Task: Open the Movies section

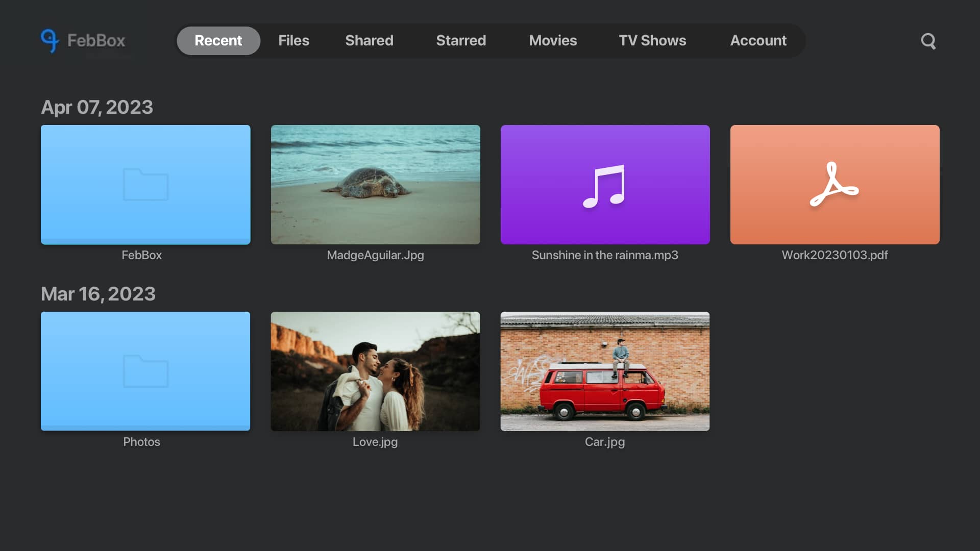Action: coord(553,40)
